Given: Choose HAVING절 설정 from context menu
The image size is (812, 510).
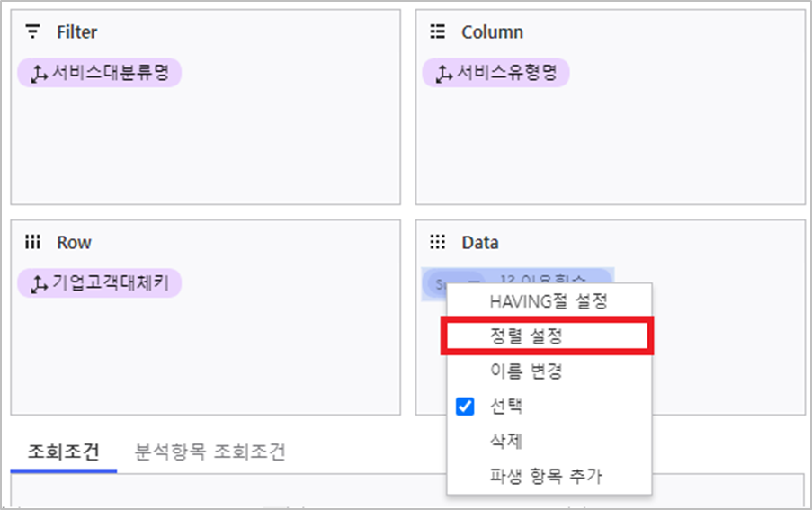Looking at the screenshot, I should pyautogui.click(x=548, y=301).
